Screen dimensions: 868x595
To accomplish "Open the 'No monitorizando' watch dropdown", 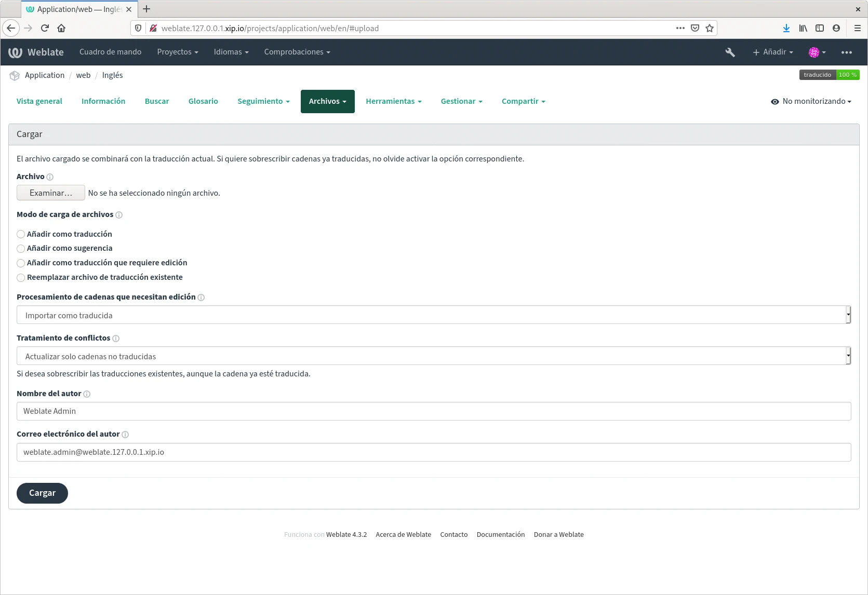I will point(811,102).
